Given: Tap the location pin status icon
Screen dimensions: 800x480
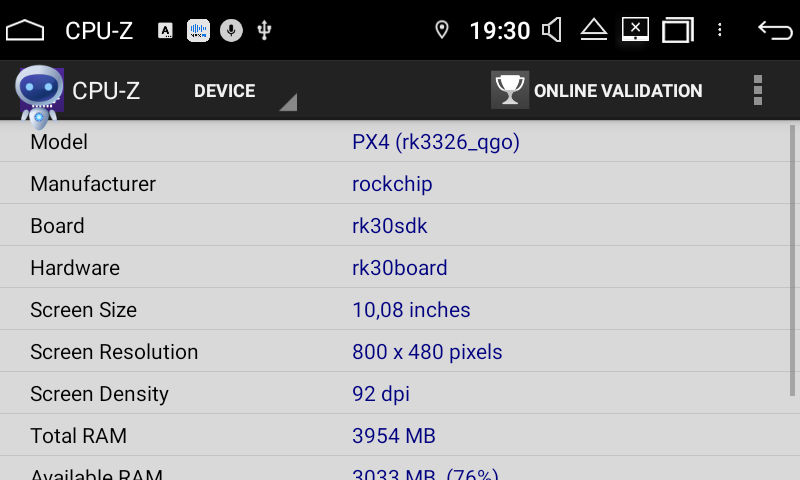Looking at the screenshot, I should (442, 30).
